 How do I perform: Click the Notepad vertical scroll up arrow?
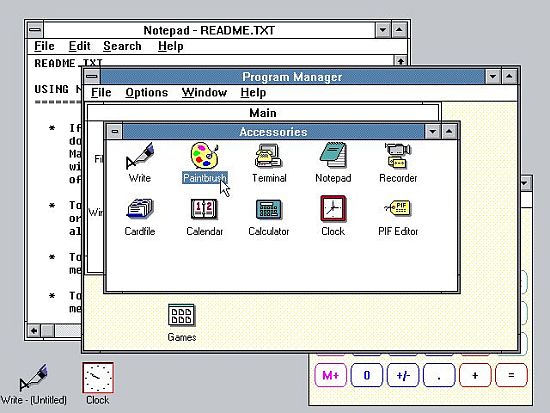(400, 61)
